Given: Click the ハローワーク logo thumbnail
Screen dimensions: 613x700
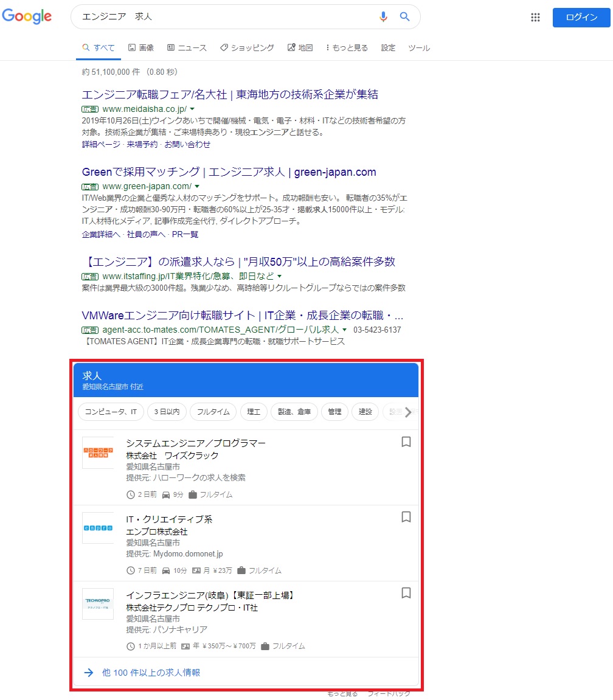Looking at the screenshot, I should [x=99, y=452].
